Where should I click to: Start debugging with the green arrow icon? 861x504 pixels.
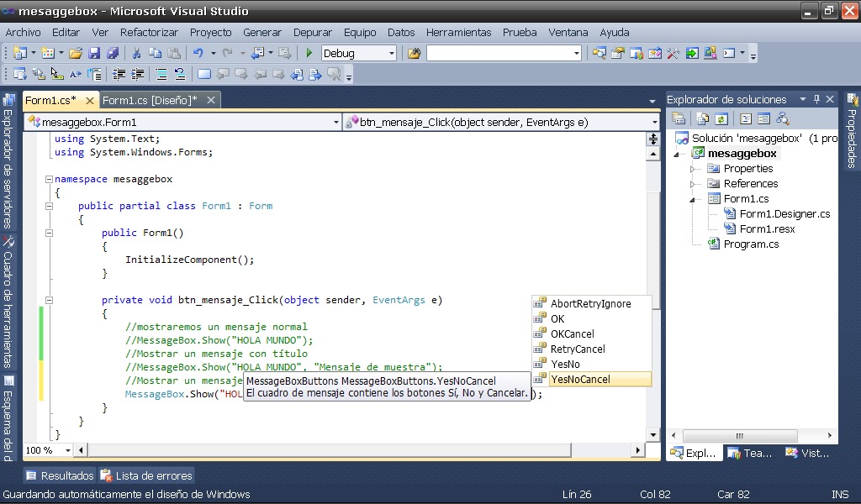(309, 52)
